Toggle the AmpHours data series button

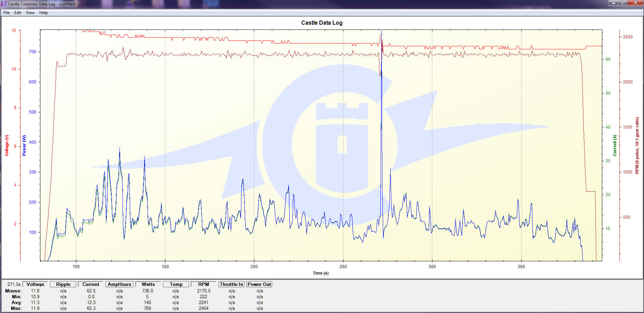point(119,284)
